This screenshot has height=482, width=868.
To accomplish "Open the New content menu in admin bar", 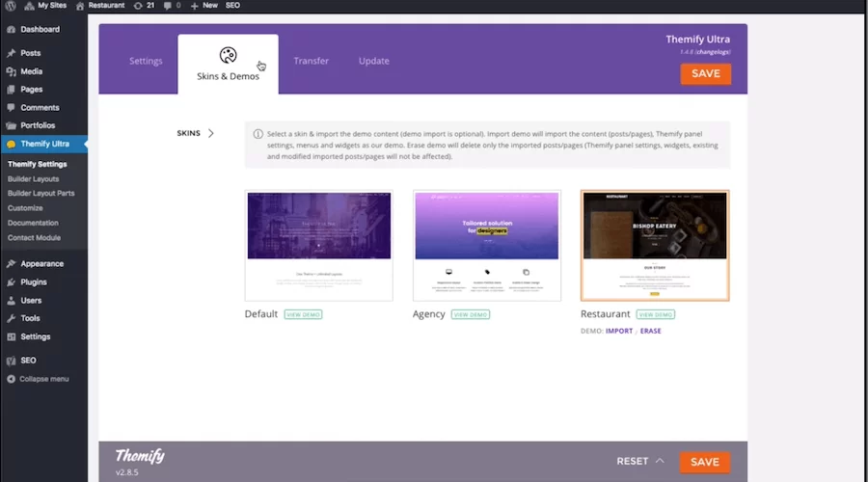I will coord(203,6).
